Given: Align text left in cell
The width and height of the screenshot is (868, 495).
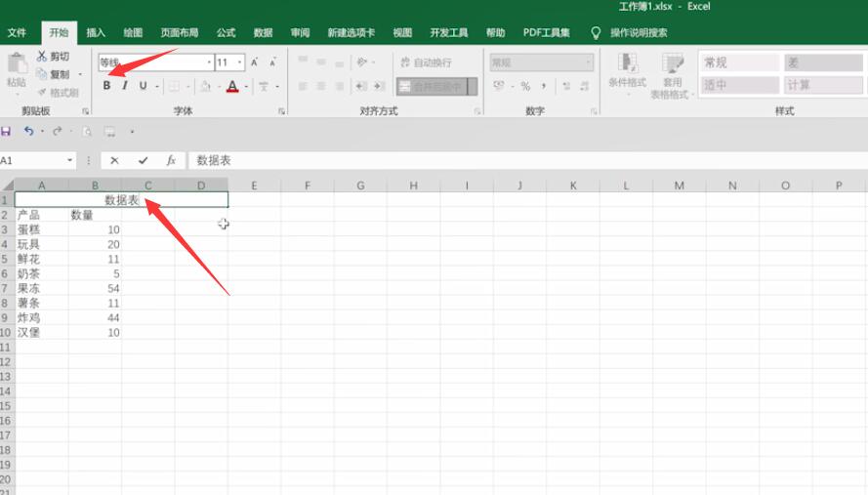Looking at the screenshot, I should coord(303,86).
